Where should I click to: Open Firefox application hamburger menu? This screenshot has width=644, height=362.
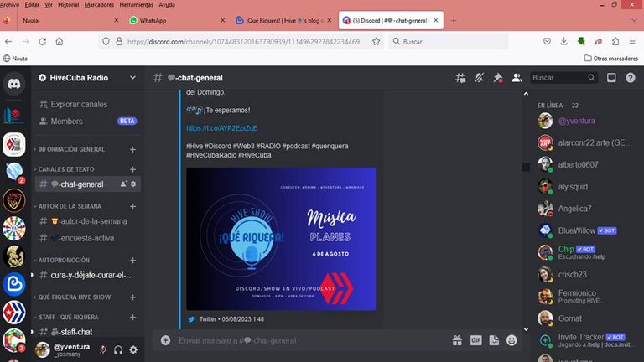[x=632, y=41]
